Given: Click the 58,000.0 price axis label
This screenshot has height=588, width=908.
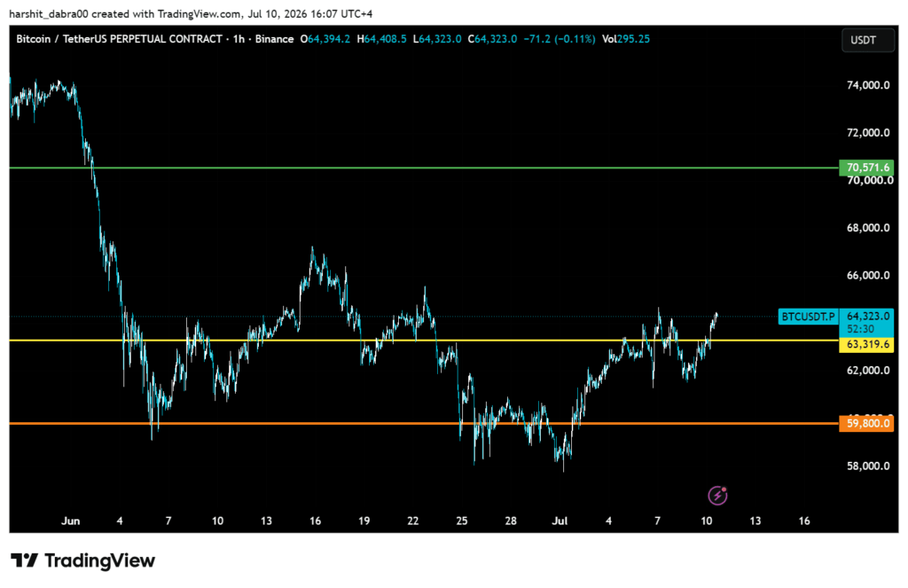Looking at the screenshot, I should pos(868,466).
